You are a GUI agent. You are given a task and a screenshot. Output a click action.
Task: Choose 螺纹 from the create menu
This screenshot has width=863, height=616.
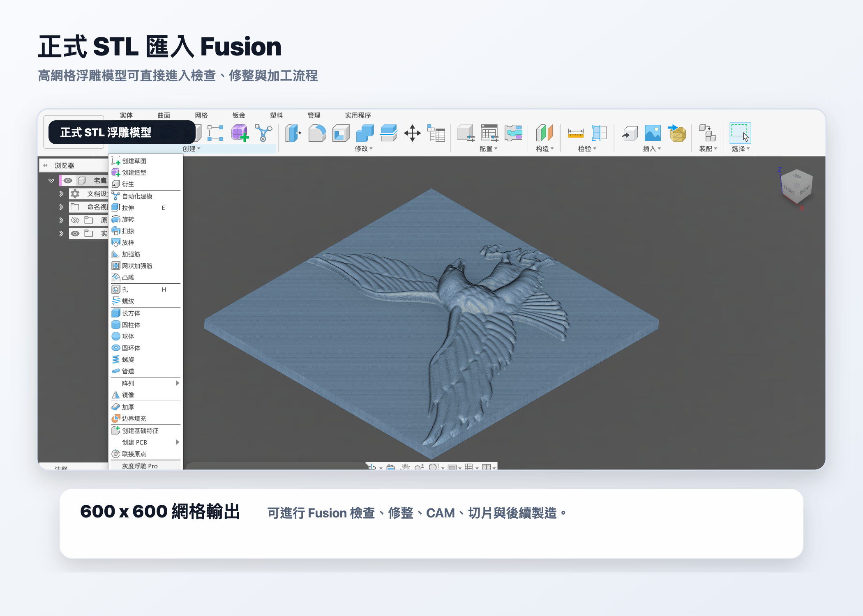(x=145, y=301)
